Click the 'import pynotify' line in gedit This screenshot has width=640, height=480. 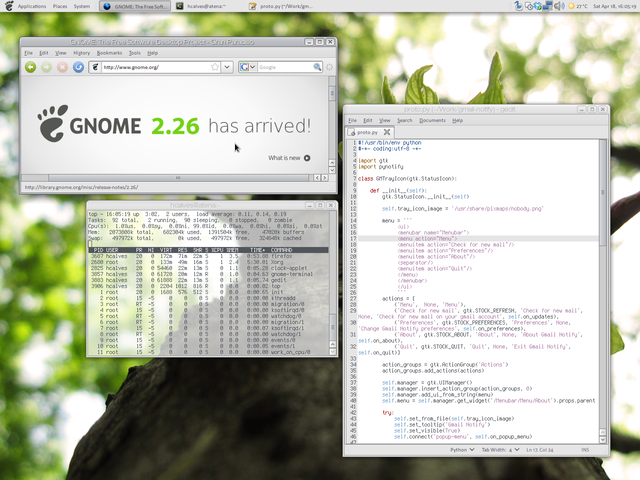point(381,167)
